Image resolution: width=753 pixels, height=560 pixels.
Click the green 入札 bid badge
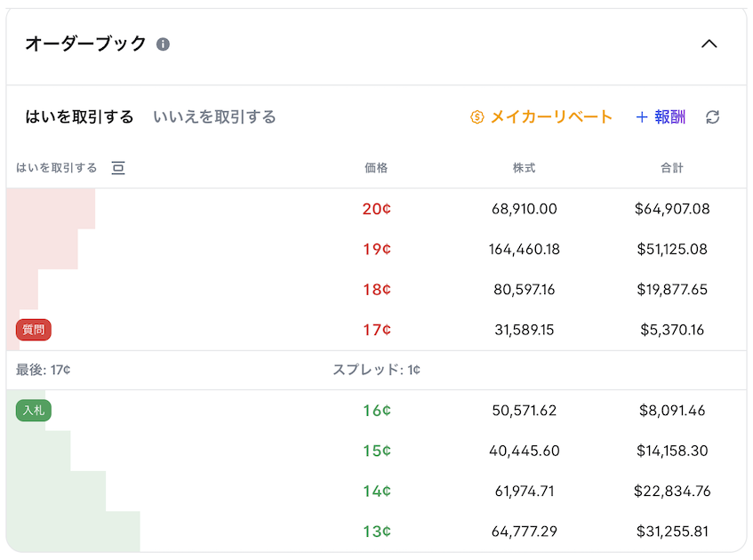[33, 411]
